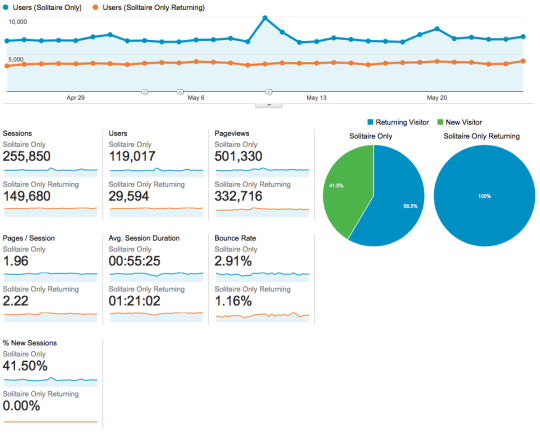540x433 pixels.
Task: Open the Sessions Solitaire Only sparkline
Action: (51, 172)
